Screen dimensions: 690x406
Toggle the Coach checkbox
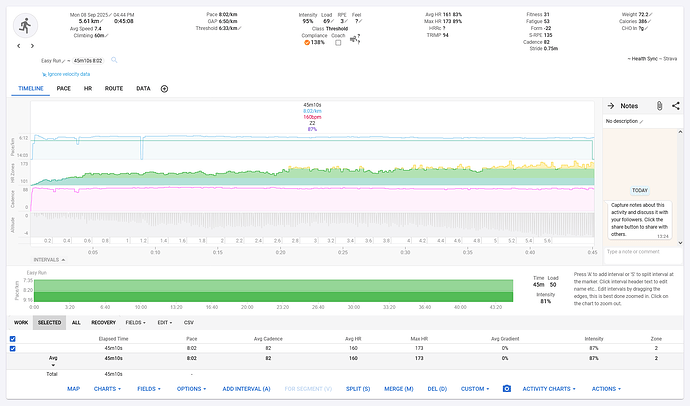338,43
